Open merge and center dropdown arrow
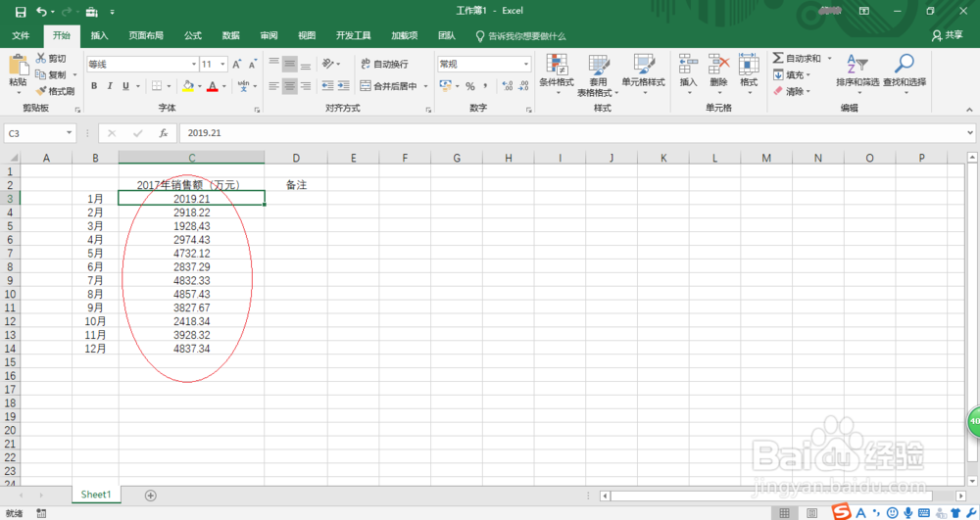This screenshot has height=520, width=980. [x=425, y=86]
